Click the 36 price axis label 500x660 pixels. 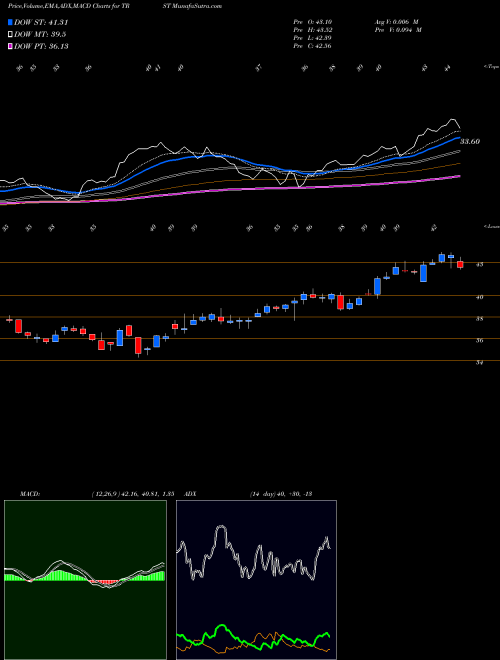click(x=479, y=341)
